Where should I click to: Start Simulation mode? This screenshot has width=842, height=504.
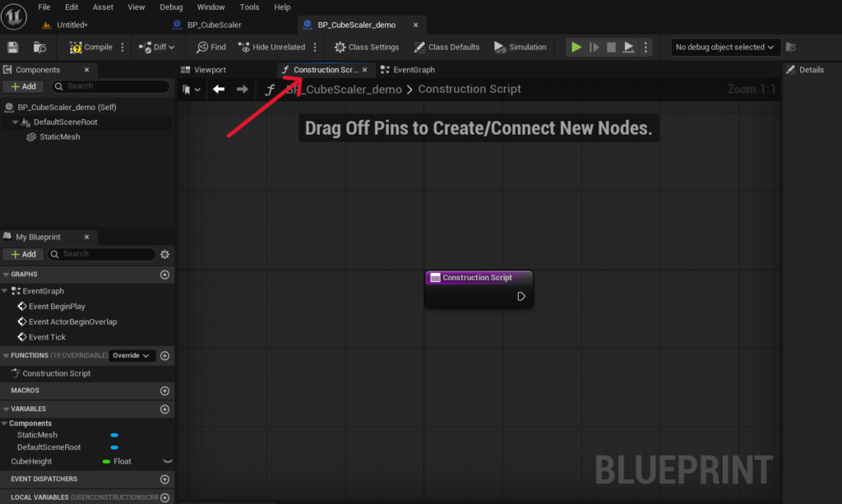(x=520, y=47)
